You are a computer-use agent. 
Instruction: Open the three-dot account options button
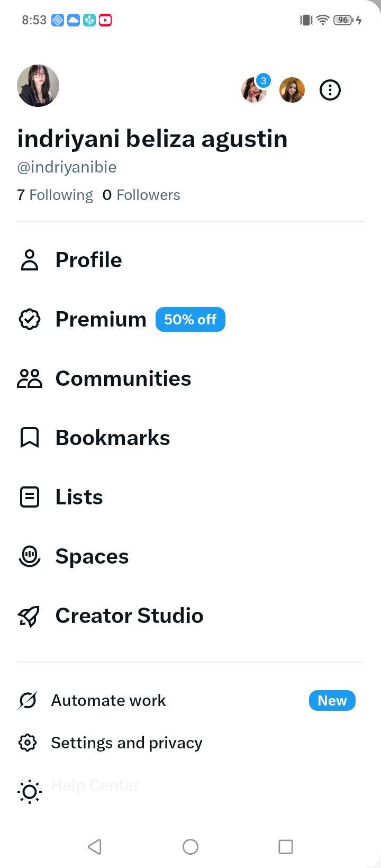(330, 90)
